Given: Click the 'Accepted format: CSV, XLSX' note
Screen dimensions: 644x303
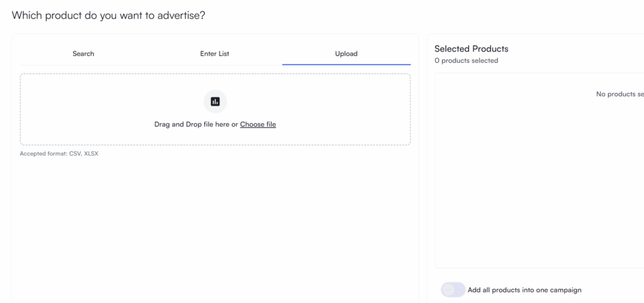Looking at the screenshot, I should [59, 154].
